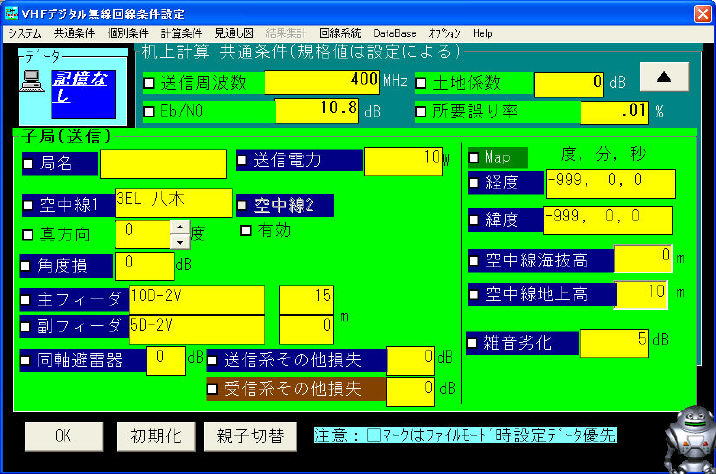Click the 親子切替 button

click(244, 436)
